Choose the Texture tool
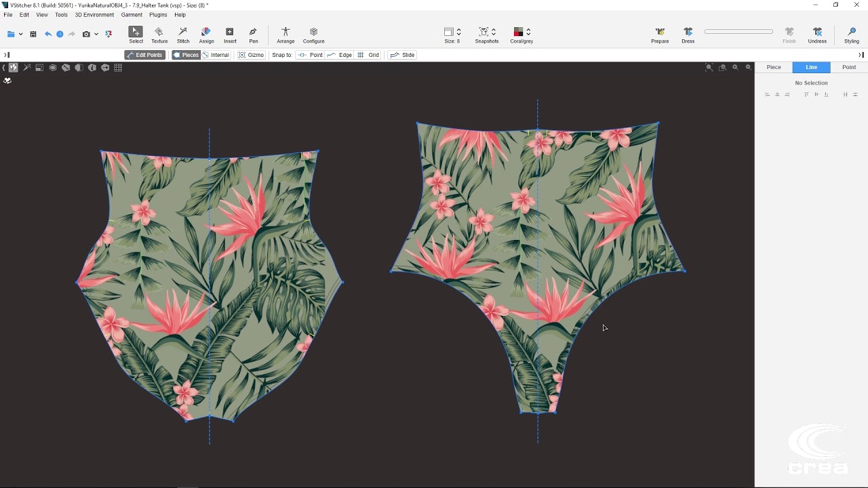 159,35
